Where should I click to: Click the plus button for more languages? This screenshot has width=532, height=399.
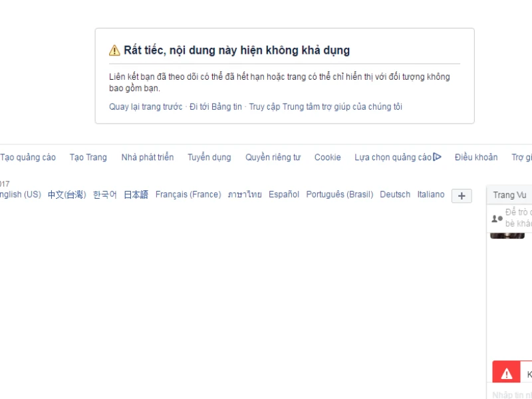point(462,196)
